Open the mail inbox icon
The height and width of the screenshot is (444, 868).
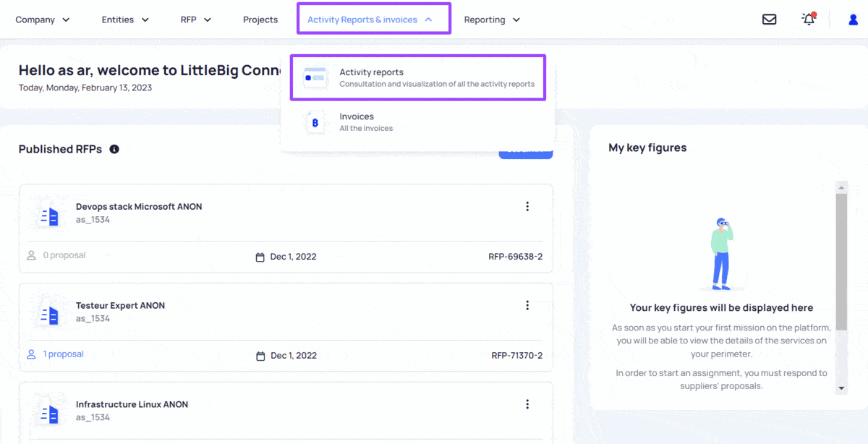click(x=769, y=20)
